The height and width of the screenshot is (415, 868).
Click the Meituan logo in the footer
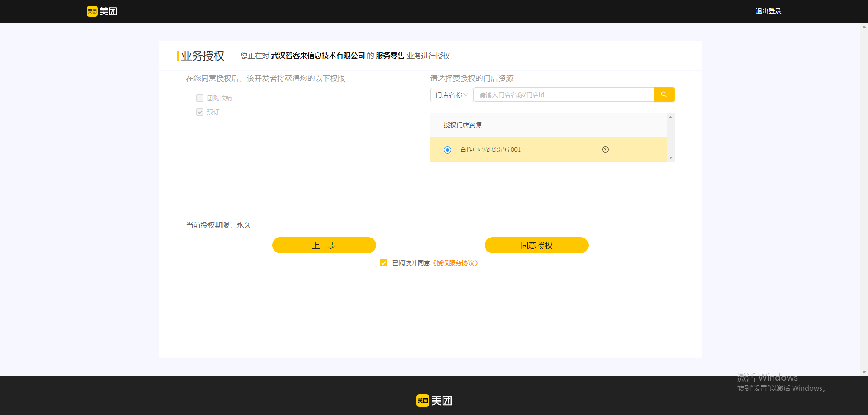434,401
